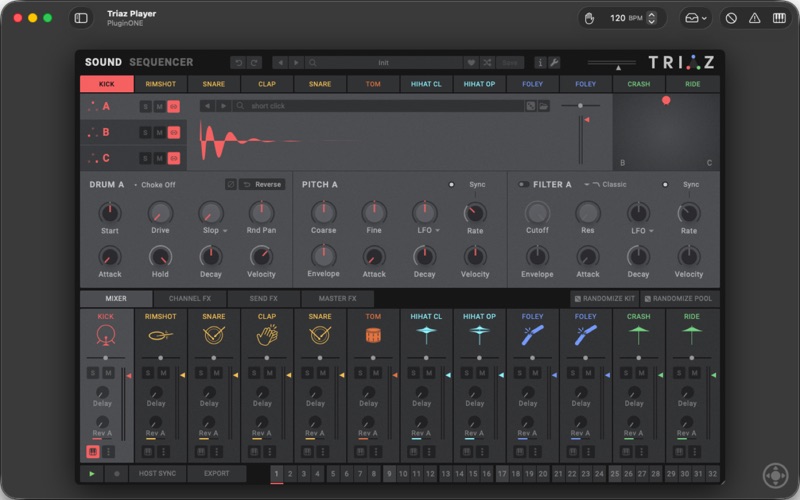Viewport: 800px width, 500px height.
Task: Open sample folder browser icon
Action: pos(543,106)
